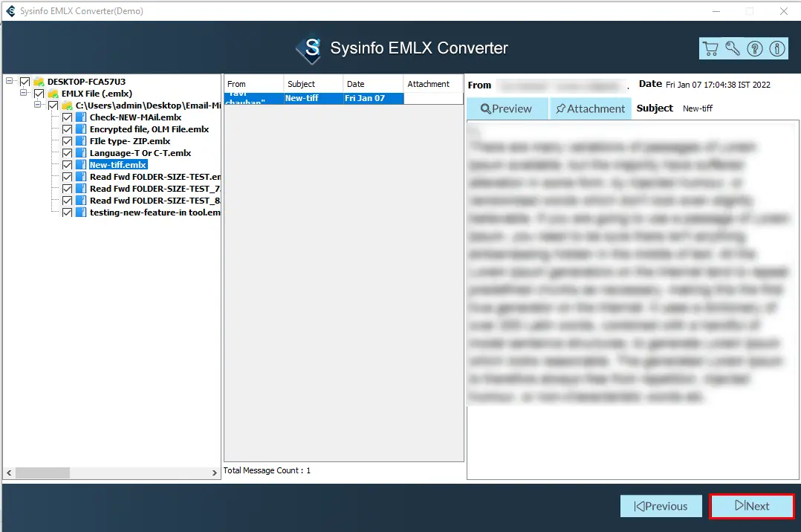
Task: Click file icon beside Language-T Or C-T.emlx
Action: [x=81, y=153]
